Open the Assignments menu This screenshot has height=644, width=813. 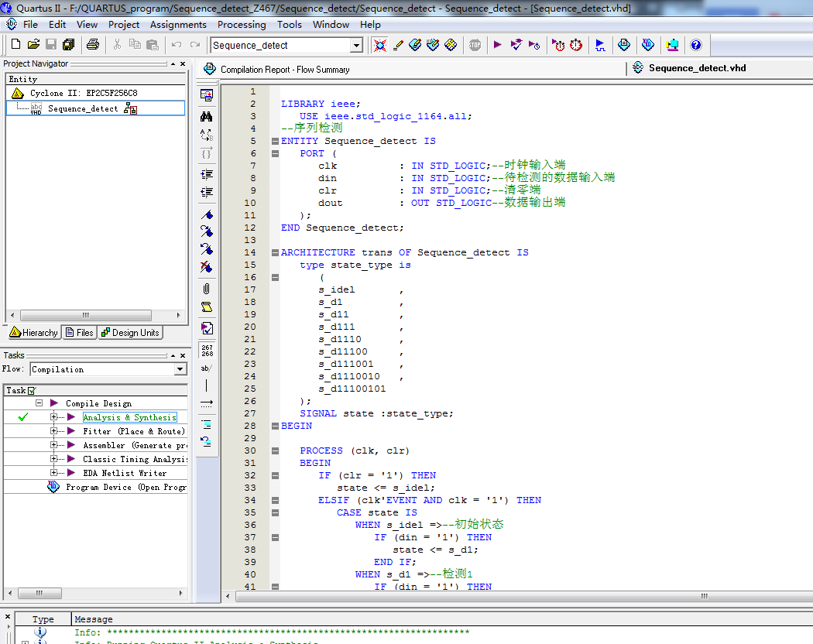[178, 25]
